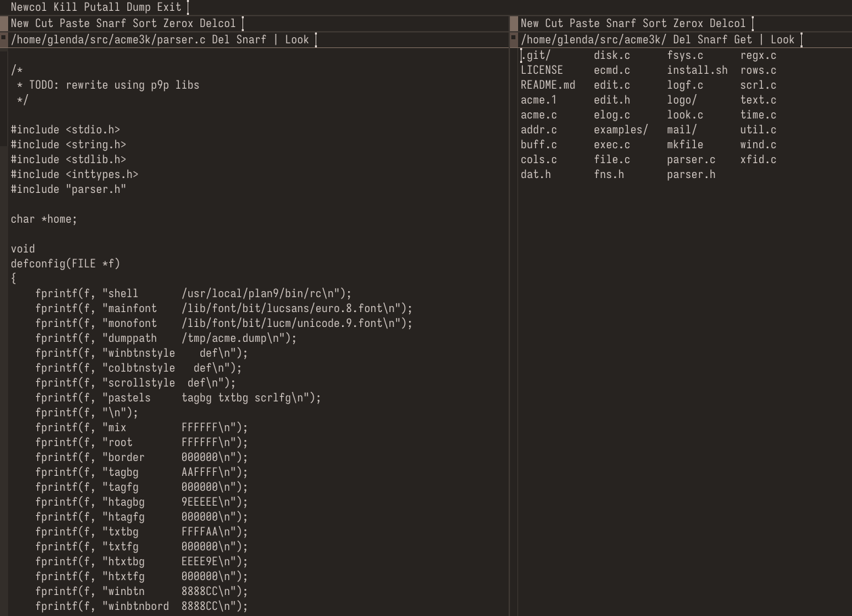
Task: Click New in the left column tag
Action: pyautogui.click(x=20, y=24)
